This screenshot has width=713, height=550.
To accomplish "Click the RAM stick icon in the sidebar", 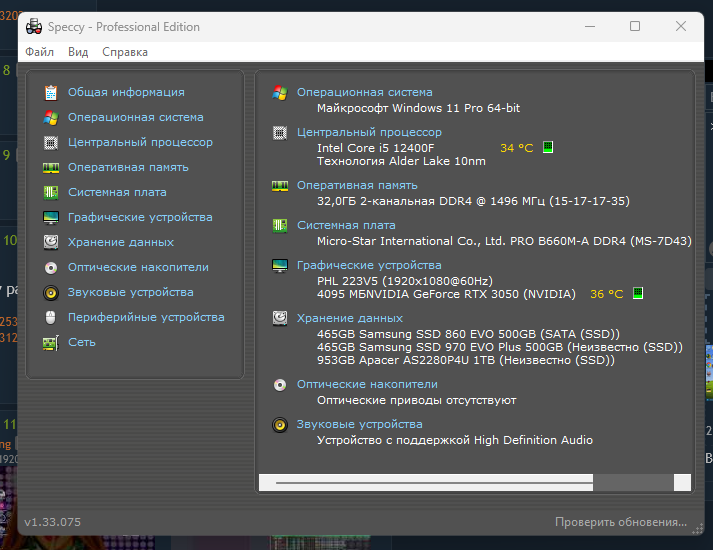I will pyautogui.click(x=50, y=168).
